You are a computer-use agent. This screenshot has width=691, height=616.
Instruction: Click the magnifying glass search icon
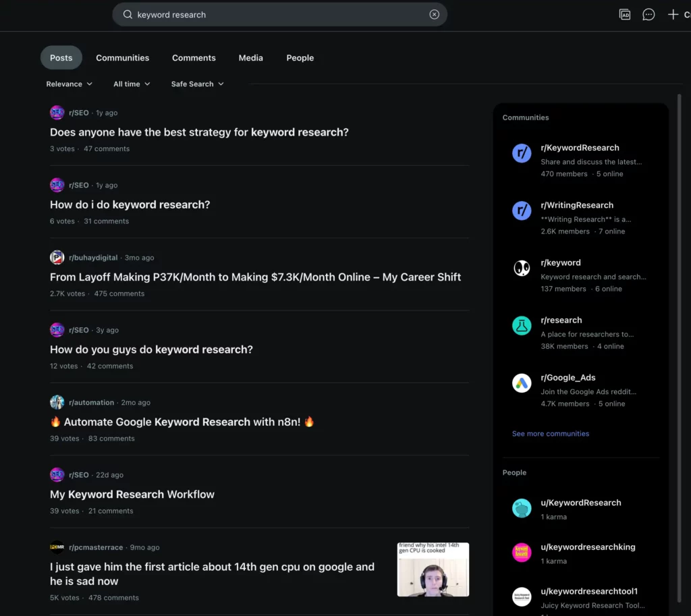coord(128,15)
